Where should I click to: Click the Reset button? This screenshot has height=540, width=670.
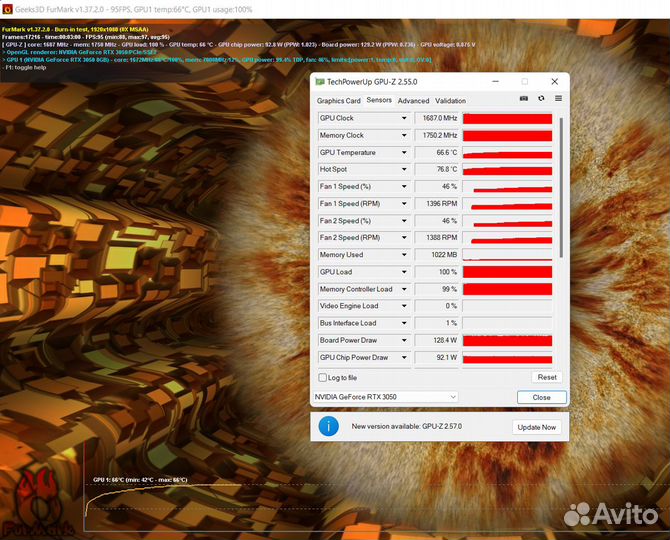pos(547,377)
